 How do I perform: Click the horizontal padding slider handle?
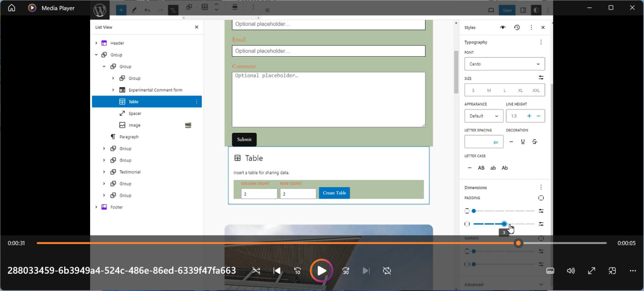[504, 224]
